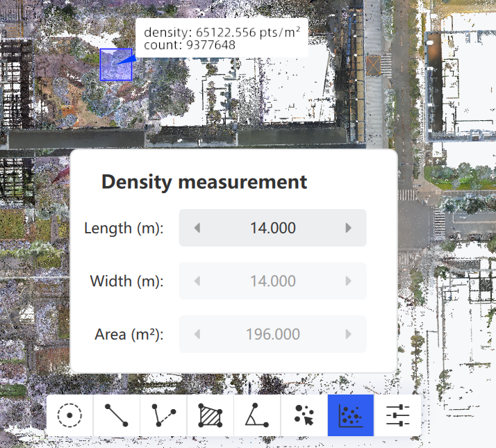
Task: Decrease Width value with left arrow
Action: coord(197,281)
